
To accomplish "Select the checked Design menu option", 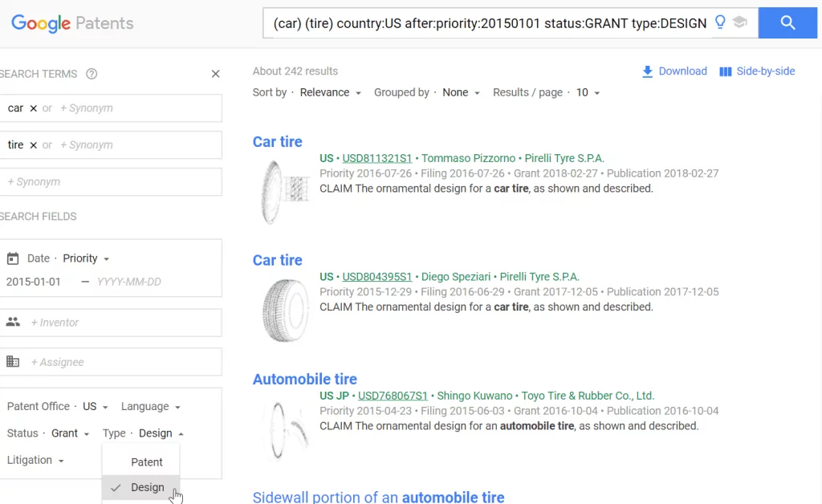I will click(x=140, y=487).
